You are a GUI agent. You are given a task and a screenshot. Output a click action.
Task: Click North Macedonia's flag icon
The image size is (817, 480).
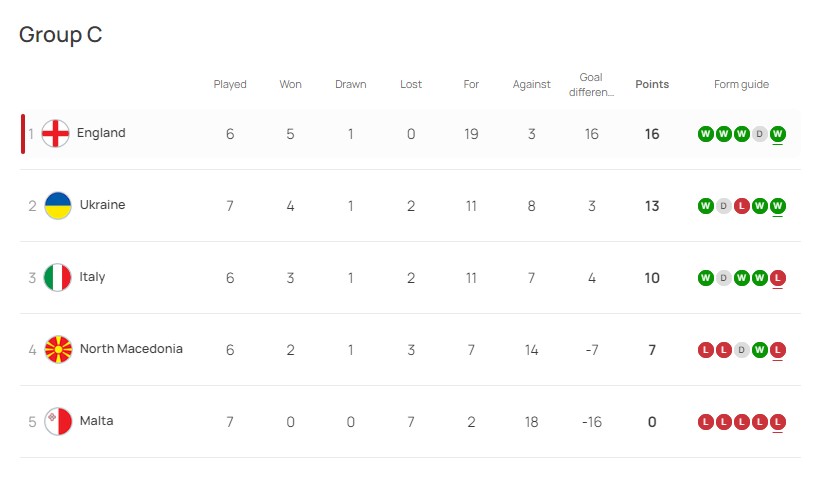(x=58, y=349)
